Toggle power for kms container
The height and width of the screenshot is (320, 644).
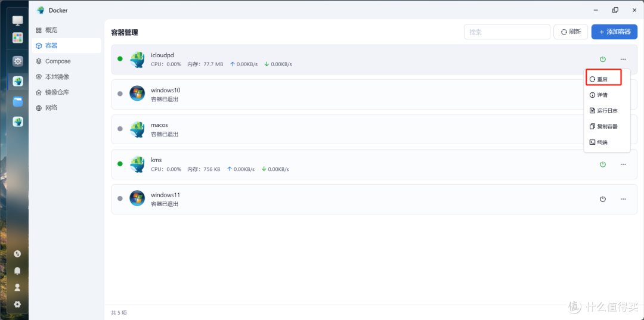(602, 164)
